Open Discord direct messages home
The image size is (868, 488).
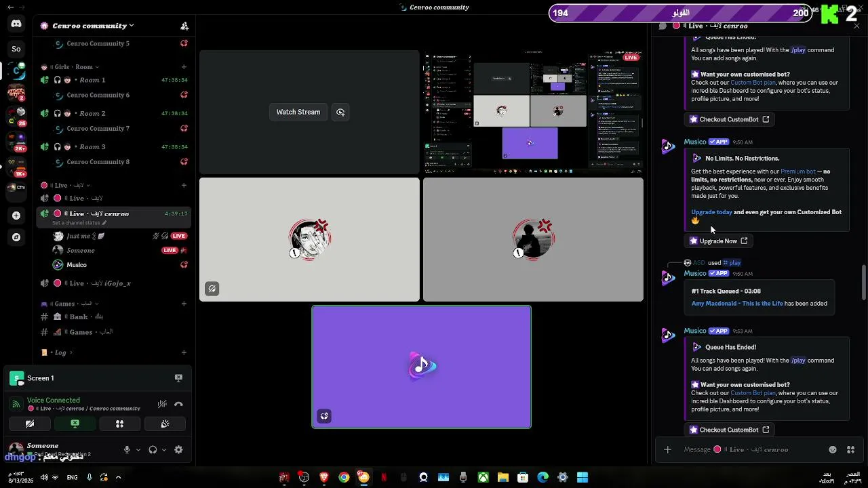click(x=16, y=24)
